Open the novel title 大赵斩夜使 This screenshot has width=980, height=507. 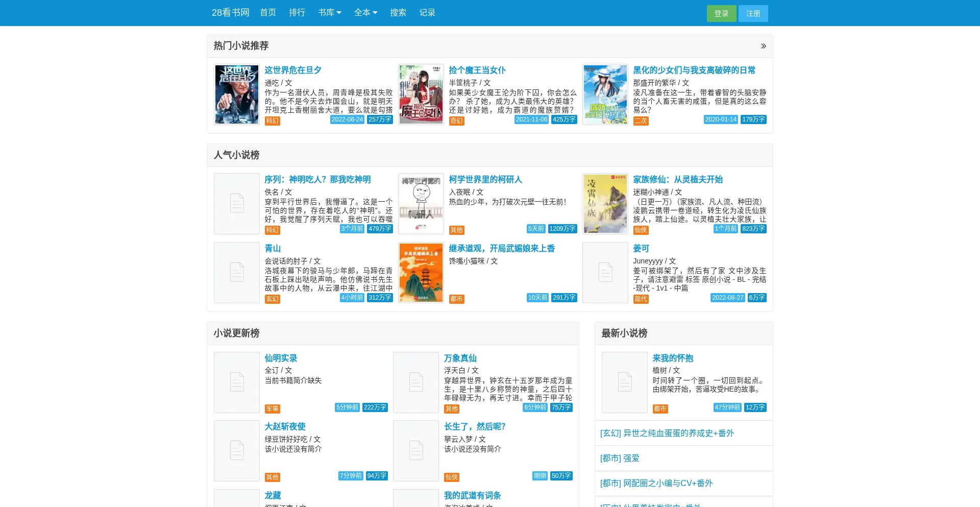point(285,427)
